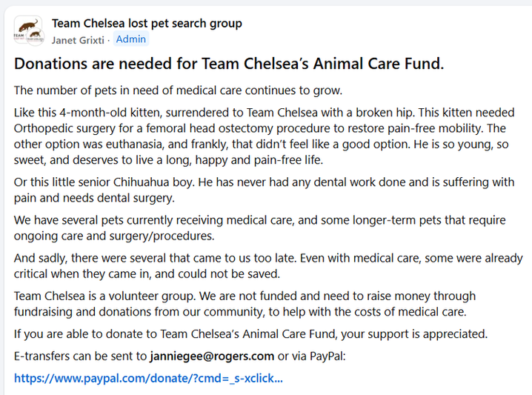
Task: Click the paragraph starting "And sadly"
Action: pyautogui.click(x=267, y=266)
